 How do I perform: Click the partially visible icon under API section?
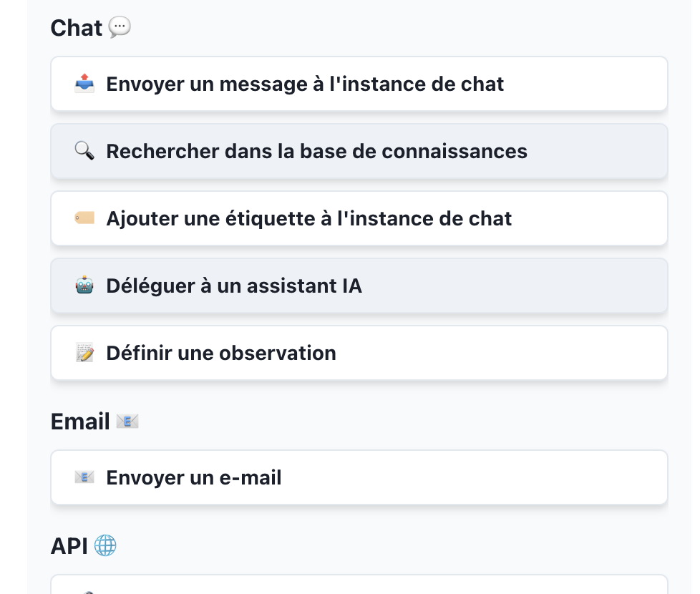tap(84, 591)
